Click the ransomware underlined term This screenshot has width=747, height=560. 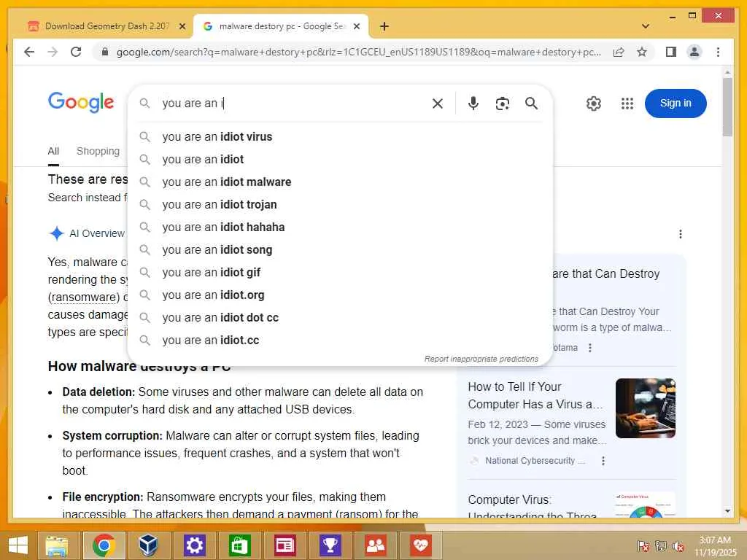pos(84,297)
